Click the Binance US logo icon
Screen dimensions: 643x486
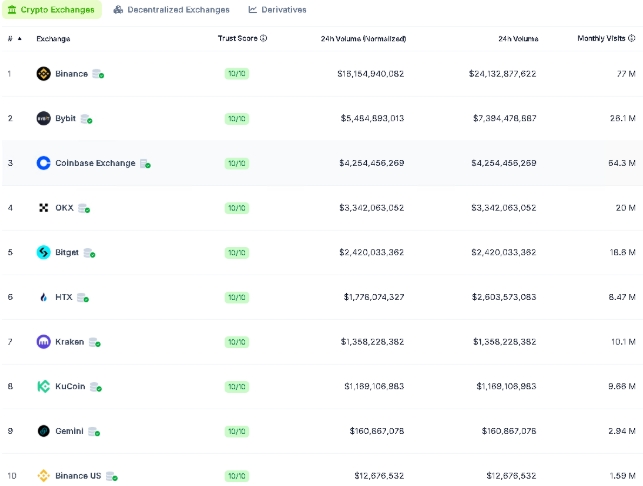[x=43, y=476]
